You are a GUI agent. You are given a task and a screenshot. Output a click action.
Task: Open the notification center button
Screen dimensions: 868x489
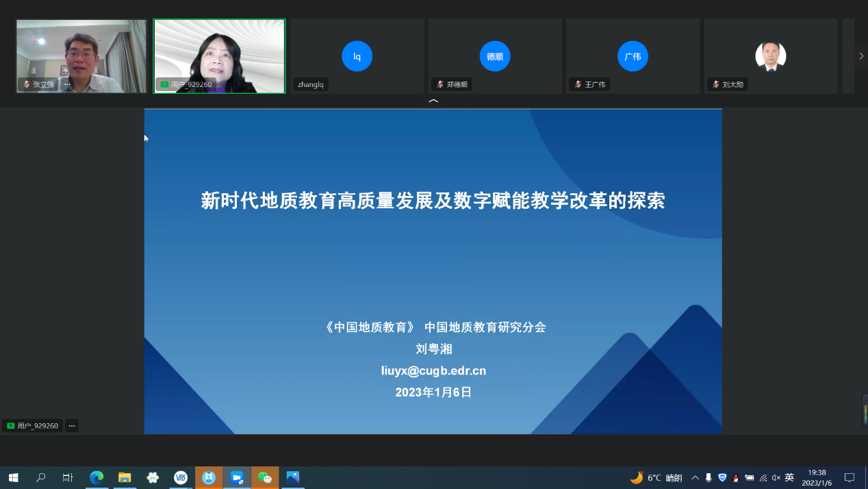(x=850, y=477)
